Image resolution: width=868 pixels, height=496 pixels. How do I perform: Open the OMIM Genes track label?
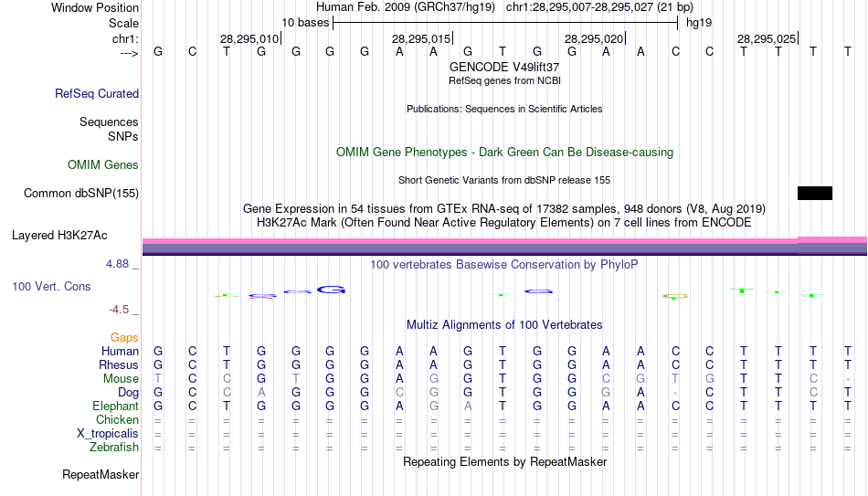click(103, 165)
